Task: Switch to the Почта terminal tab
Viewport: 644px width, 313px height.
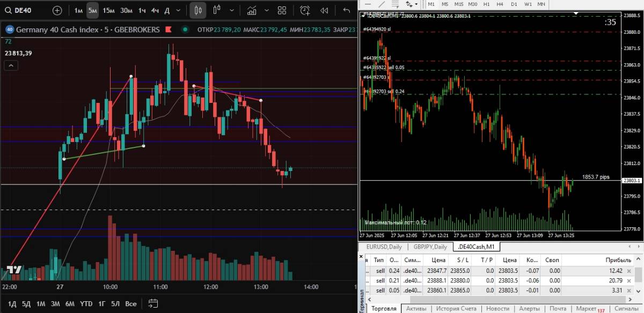Action: pos(558,309)
